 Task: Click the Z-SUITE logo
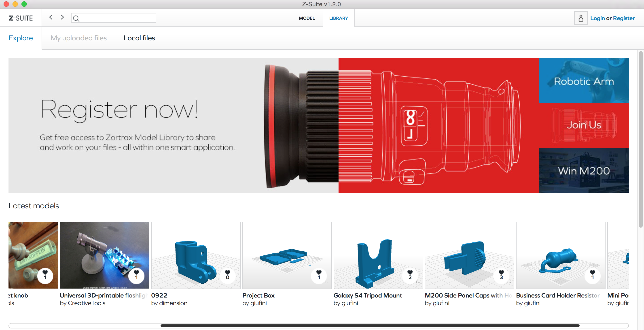(x=21, y=18)
